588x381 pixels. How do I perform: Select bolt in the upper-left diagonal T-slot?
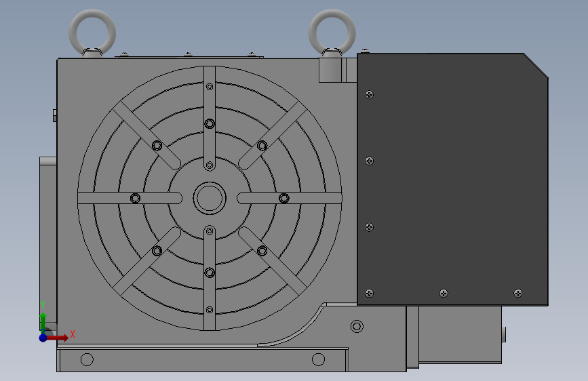click(157, 145)
